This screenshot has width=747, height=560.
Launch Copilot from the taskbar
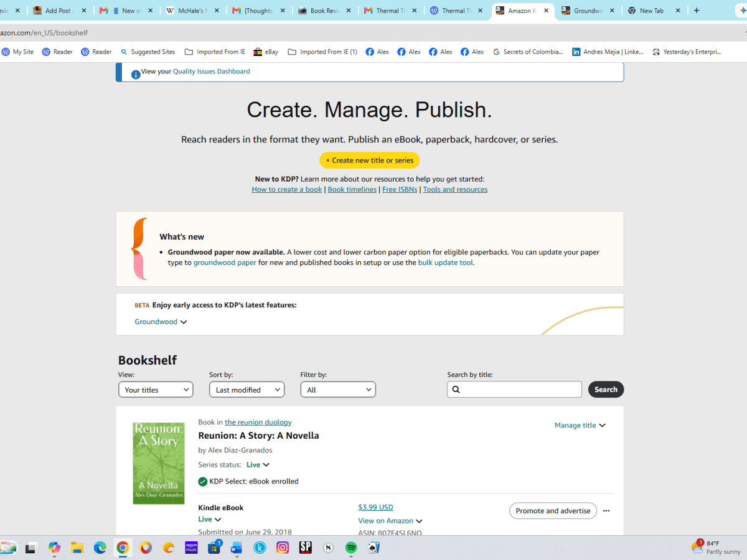[x=54, y=548]
